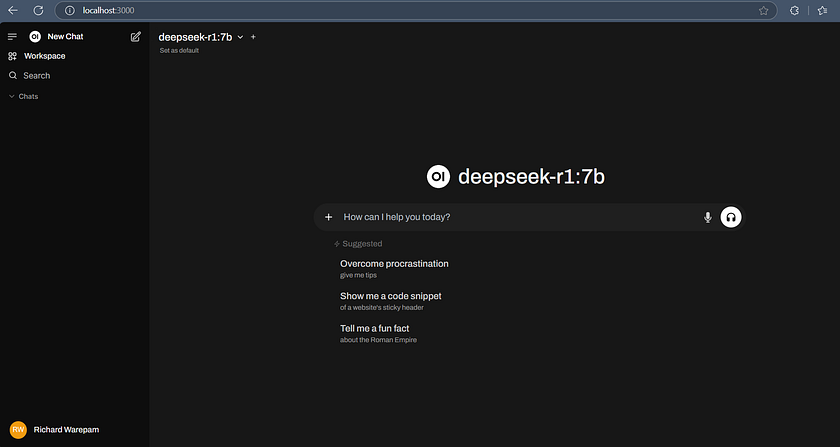Image resolution: width=840 pixels, height=447 pixels.
Task: Click the browser back arrow
Action: pyautogui.click(x=12, y=10)
